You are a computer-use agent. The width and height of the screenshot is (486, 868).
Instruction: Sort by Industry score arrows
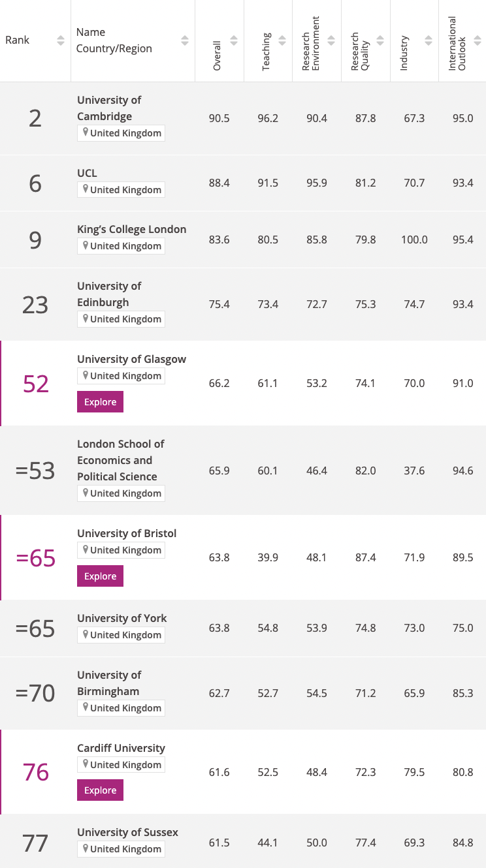429,40
